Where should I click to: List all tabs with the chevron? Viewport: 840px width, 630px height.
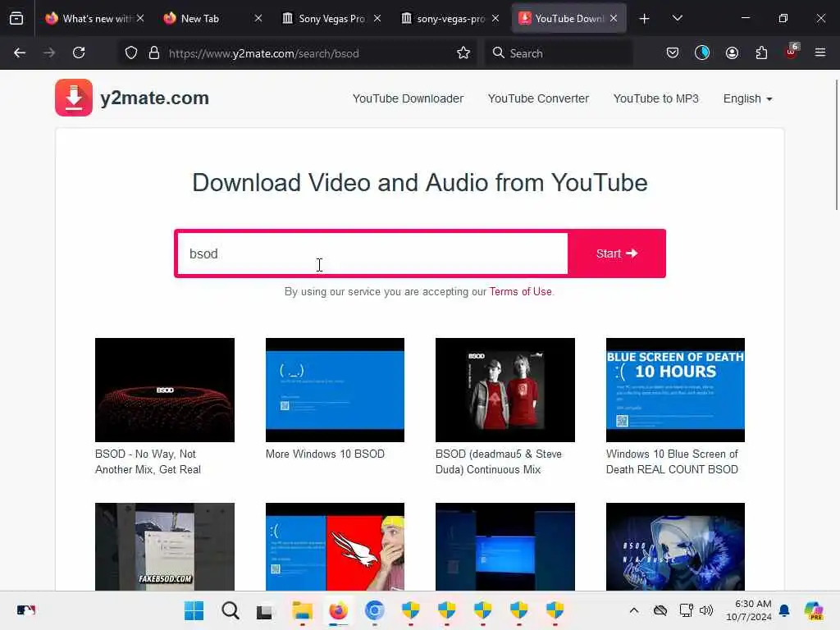coord(677,19)
